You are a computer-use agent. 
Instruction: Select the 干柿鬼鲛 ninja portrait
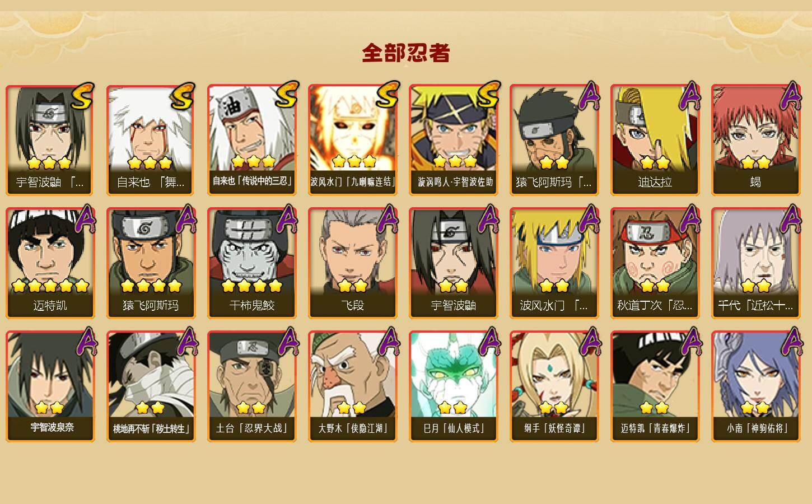pyautogui.click(x=252, y=263)
